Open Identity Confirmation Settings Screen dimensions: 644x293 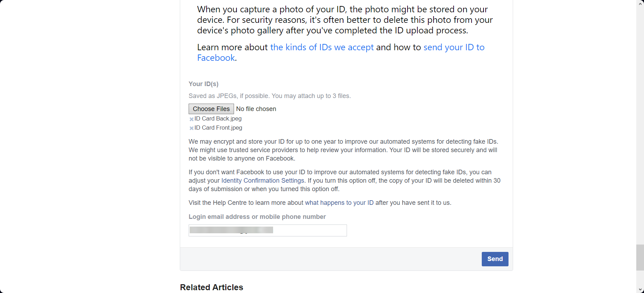tap(262, 180)
